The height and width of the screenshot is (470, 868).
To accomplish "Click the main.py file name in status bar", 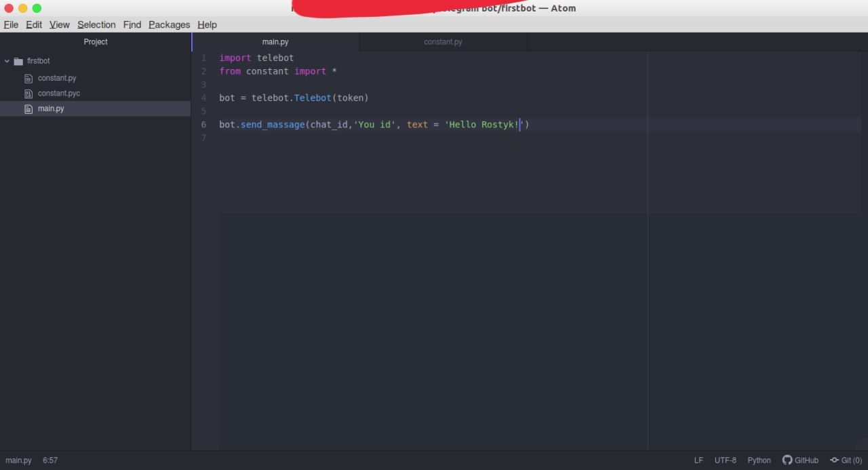I will click(18, 460).
